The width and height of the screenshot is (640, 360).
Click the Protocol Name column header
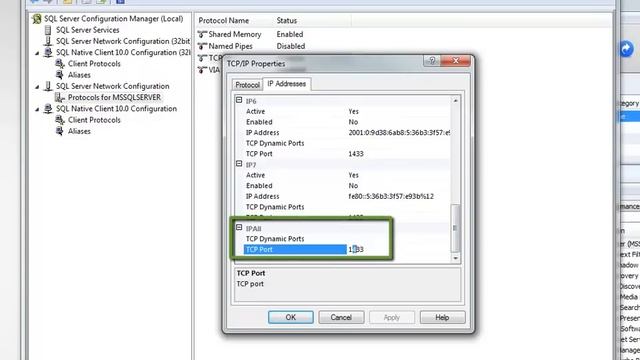[x=224, y=20]
